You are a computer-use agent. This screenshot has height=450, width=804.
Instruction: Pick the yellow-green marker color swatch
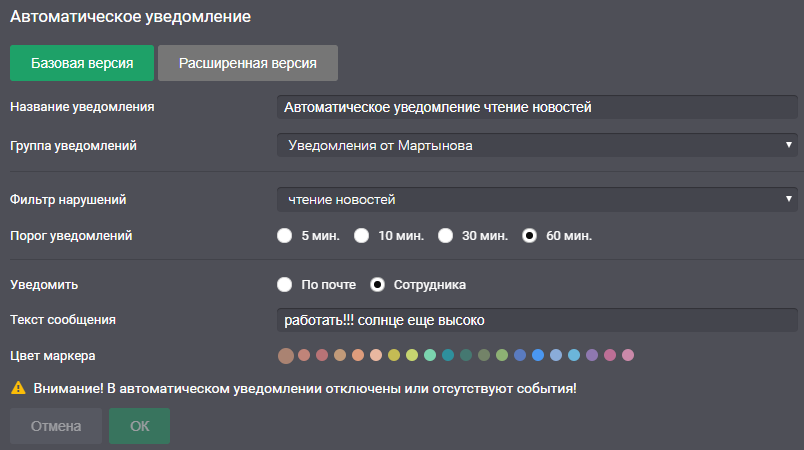412,355
